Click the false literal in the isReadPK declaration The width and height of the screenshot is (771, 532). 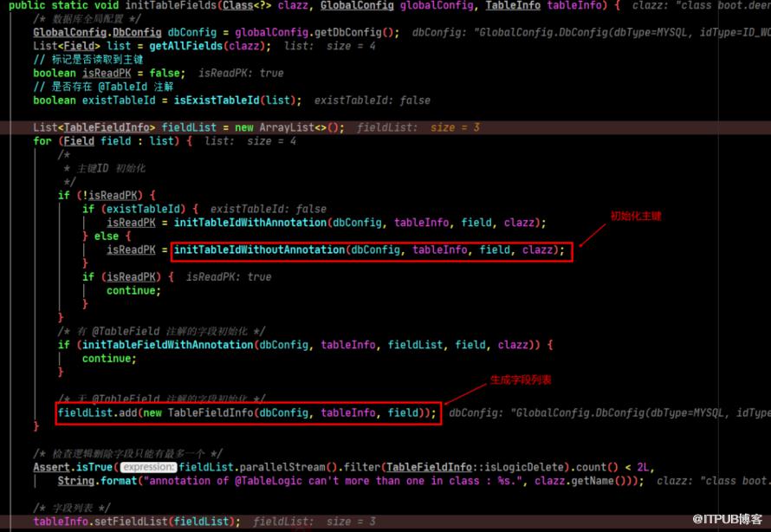[165, 74]
